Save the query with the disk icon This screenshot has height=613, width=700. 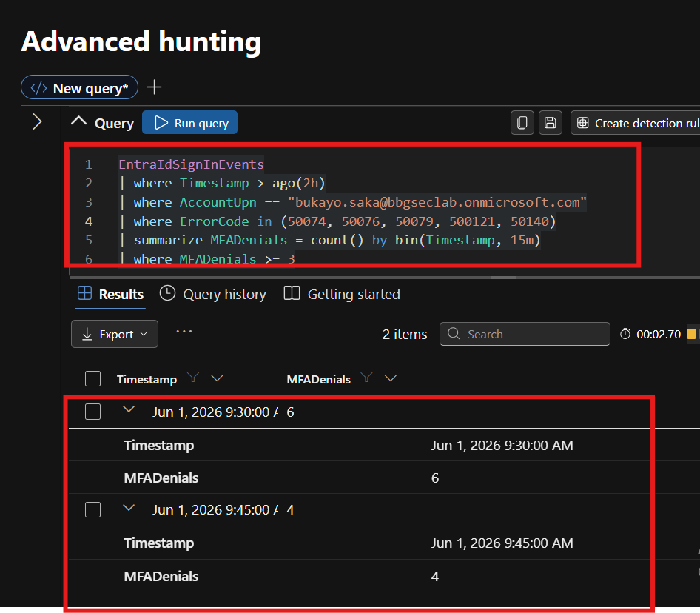click(x=551, y=123)
